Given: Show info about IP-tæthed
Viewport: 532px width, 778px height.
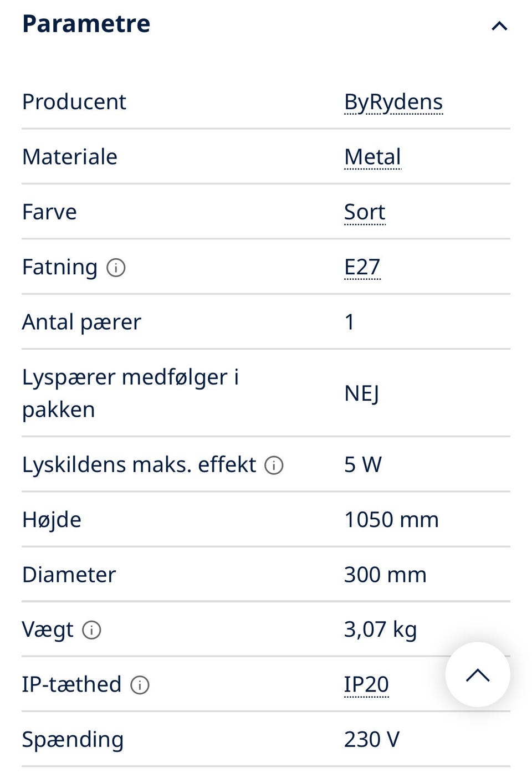Looking at the screenshot, I should pyautogui.click(x=140, y=685).
